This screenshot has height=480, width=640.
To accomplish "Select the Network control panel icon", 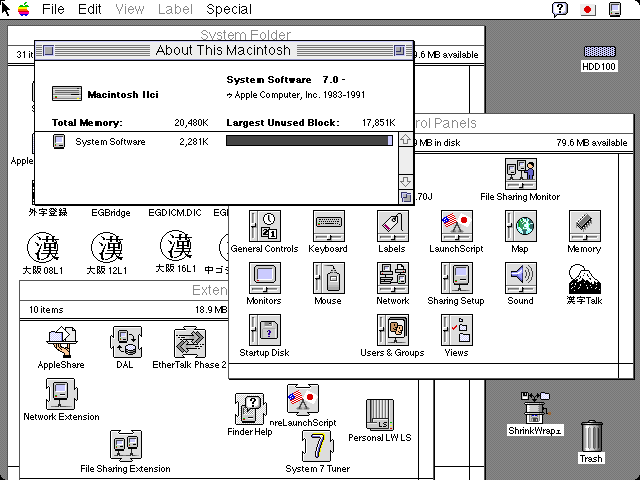I will tap(393, 278).
